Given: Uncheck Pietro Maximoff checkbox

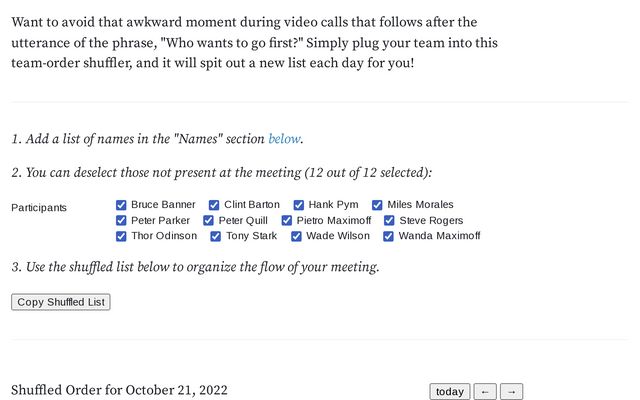Looking at the screenshot, I should tap(287, 221).
